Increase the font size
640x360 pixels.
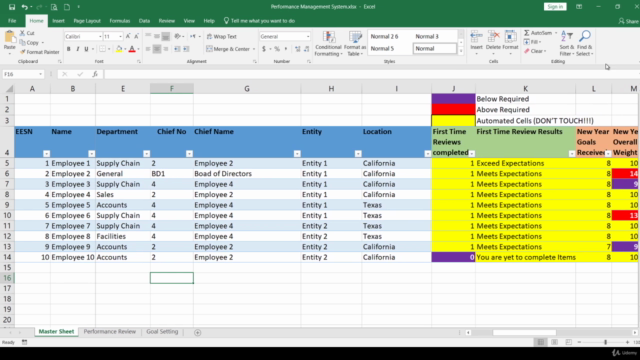[x=128, y=36]
